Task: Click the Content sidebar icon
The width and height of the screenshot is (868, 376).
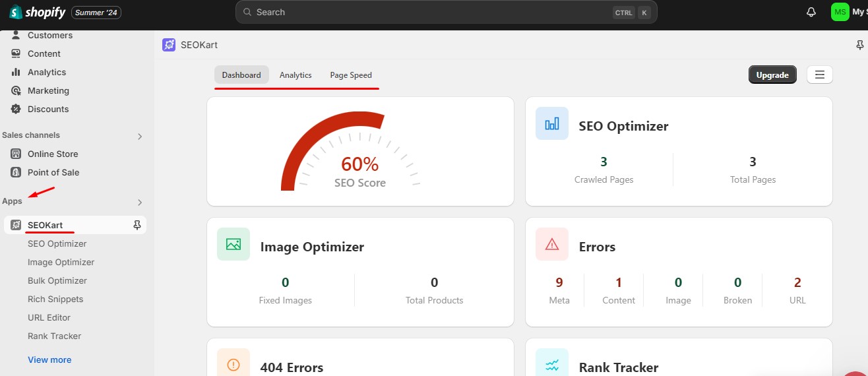Action: [x=16, y=53]
